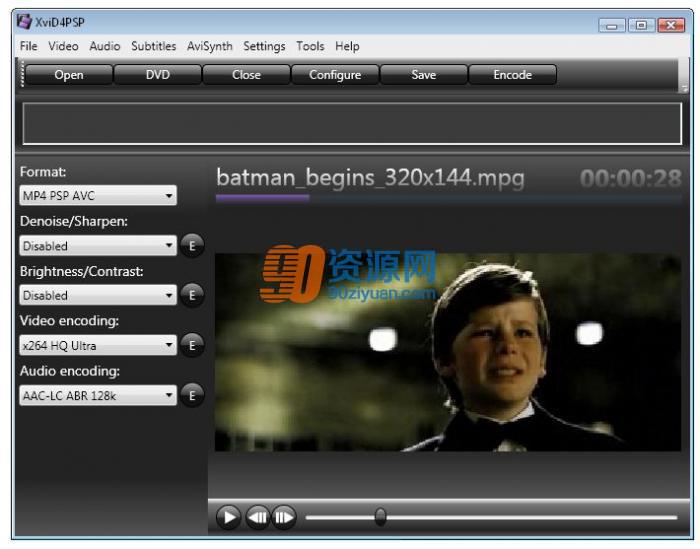The height and width of the screenshot is (549, 700).
Task: Open the Format dropdown showing MP4 PSP AVC
Action: (x=98, y=195)
